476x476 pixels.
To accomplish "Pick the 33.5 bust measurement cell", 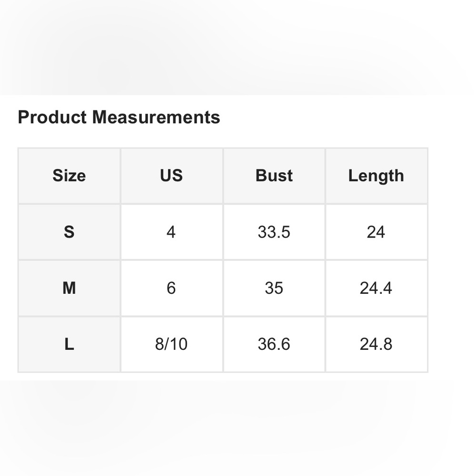I will pyautogui.click(x=274, y=232).
